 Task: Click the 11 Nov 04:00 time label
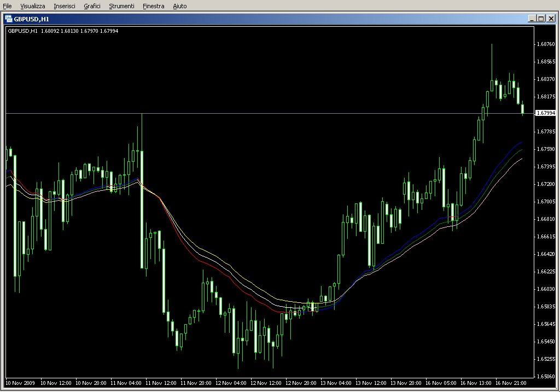click(x=126, y=383)
